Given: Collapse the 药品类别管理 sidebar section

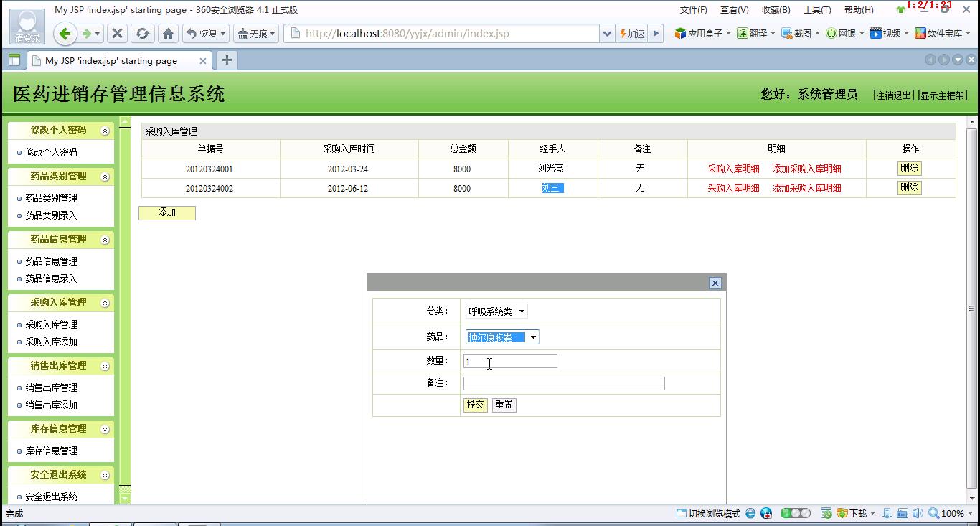Looking at the screenshot, I should point(105,177).
